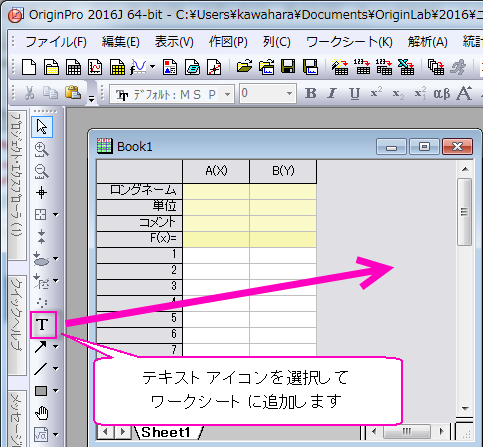Click the New Folder toolbar icon
The image size is (483, 447).
(x=51, y=67)
